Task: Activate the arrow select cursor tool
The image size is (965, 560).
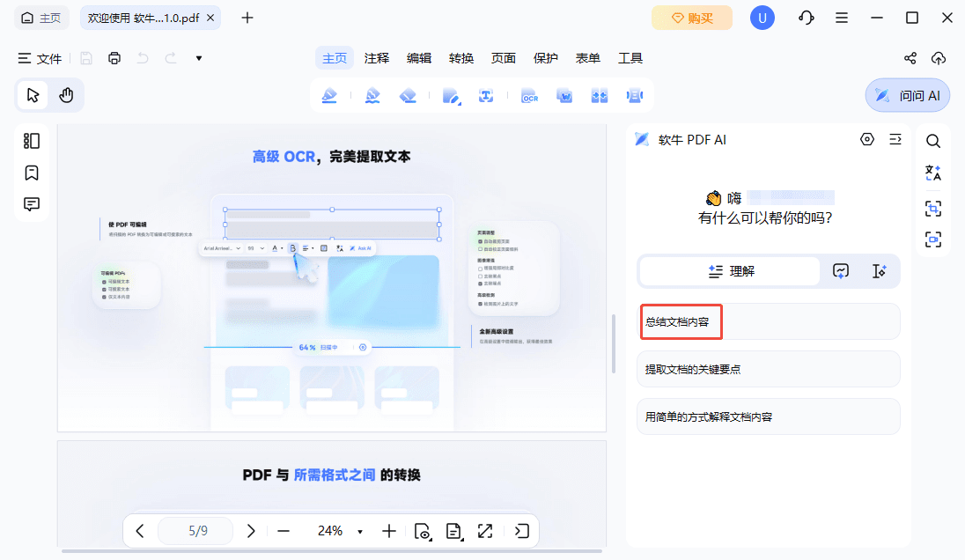Action: [33, 95]
